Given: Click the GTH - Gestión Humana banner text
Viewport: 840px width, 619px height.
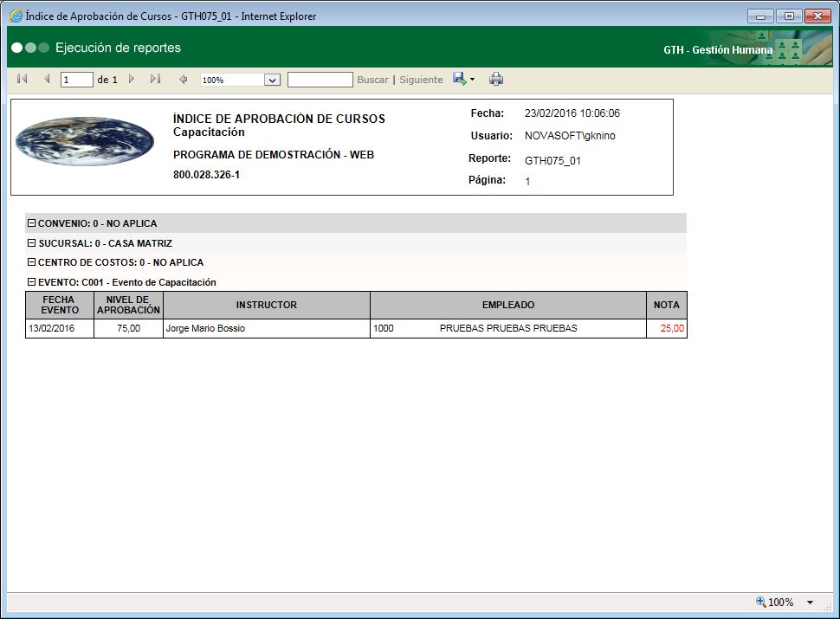Looking at the screenshot, I should 718,50.
